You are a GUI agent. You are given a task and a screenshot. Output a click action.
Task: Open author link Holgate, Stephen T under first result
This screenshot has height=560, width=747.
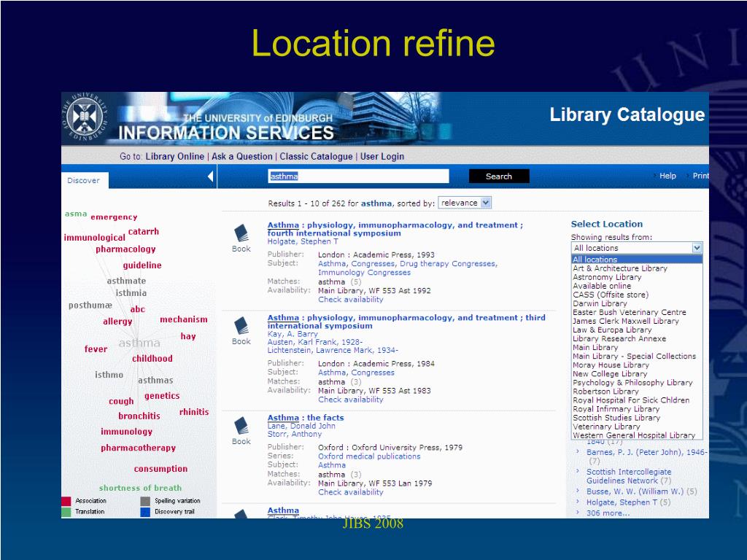[x=303, y=241]
